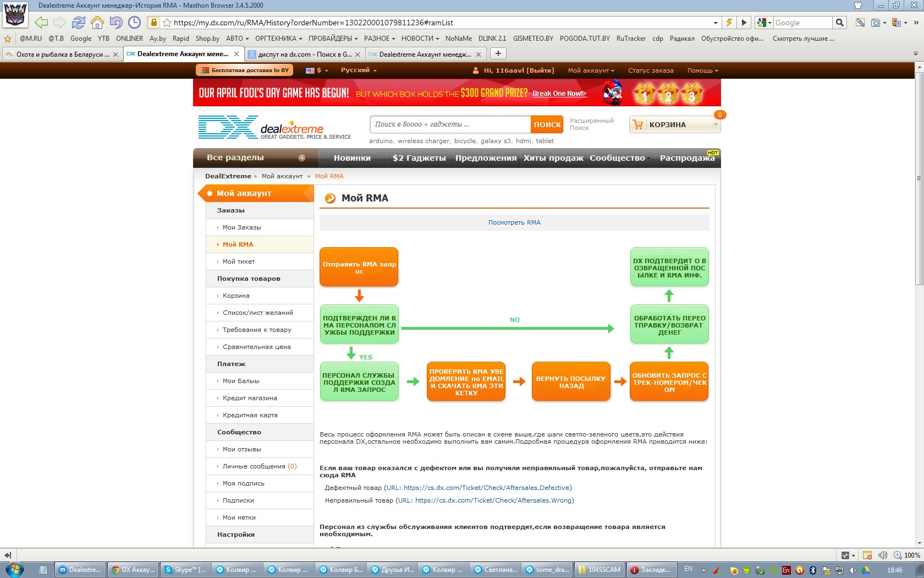Viewport: 924px width, 578px height.
Task: Expand the АВТО bookmarks folder
Action: coord(237,39)
